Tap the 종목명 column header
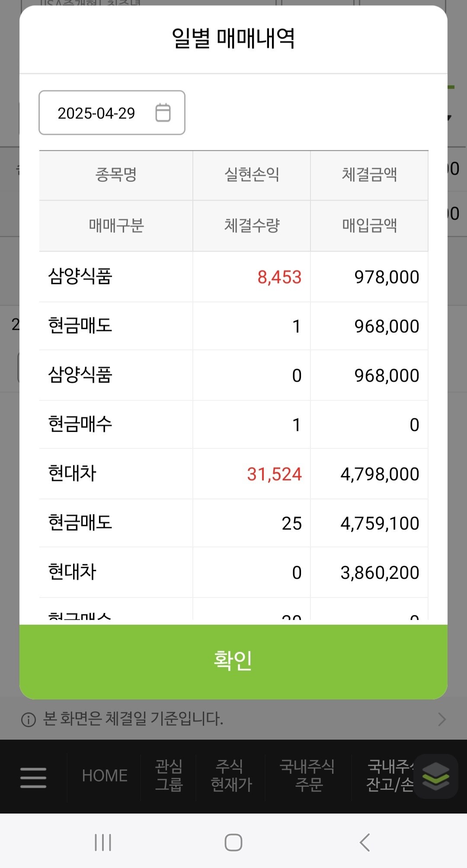The width and height of the screenshot is (467, 868). tap(116, 175)
